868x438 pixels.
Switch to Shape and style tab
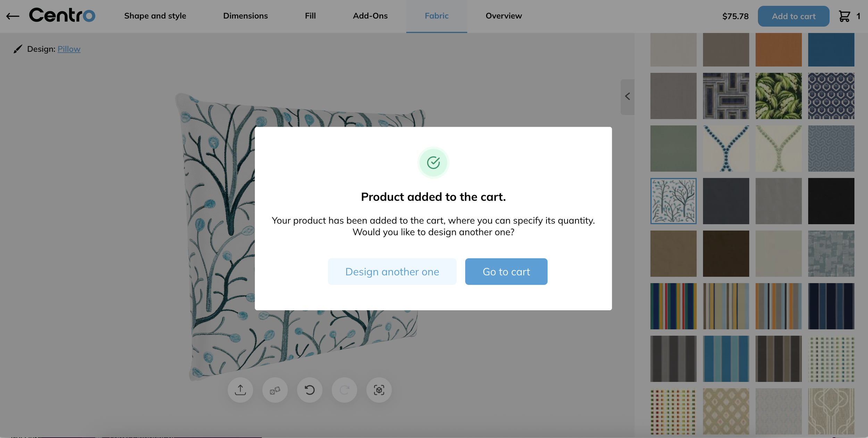pyautogui.click(x=155, y=16)
